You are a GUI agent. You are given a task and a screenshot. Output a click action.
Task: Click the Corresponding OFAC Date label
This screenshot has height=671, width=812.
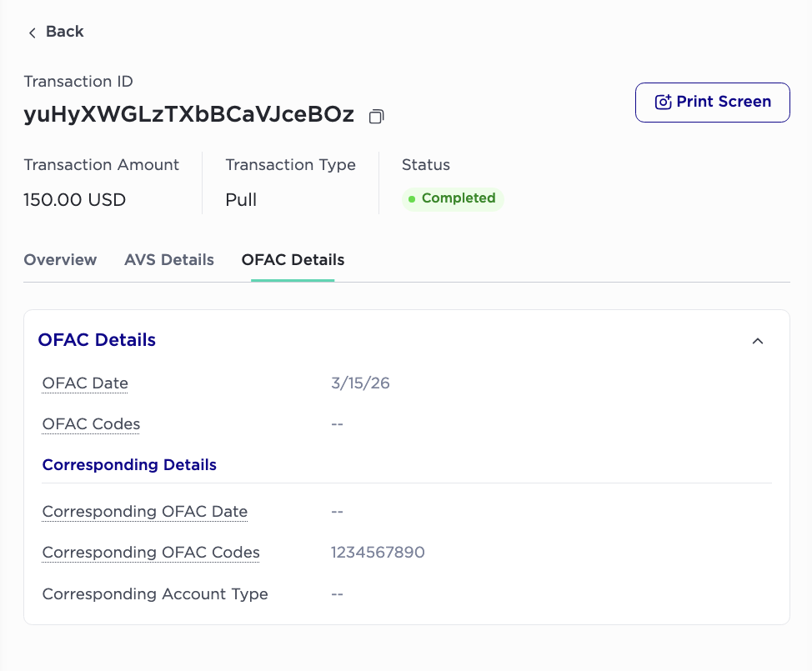145,512
